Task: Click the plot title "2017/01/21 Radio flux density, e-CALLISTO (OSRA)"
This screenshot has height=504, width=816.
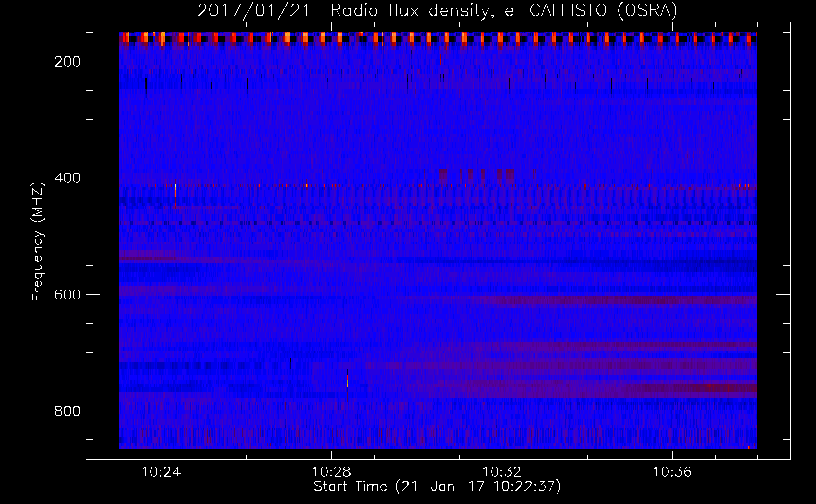Action: 437,10
